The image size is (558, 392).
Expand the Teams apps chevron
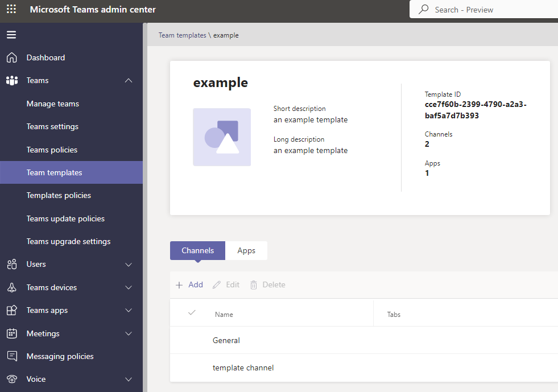click(x=129, y=310)
